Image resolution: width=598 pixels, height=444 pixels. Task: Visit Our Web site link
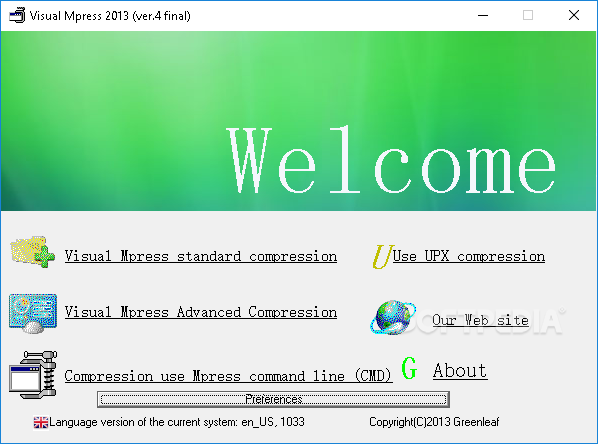click(x=480, y=320)
